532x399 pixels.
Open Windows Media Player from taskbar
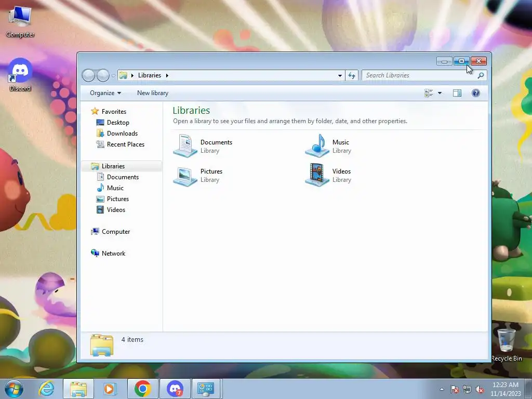[110, 389]
